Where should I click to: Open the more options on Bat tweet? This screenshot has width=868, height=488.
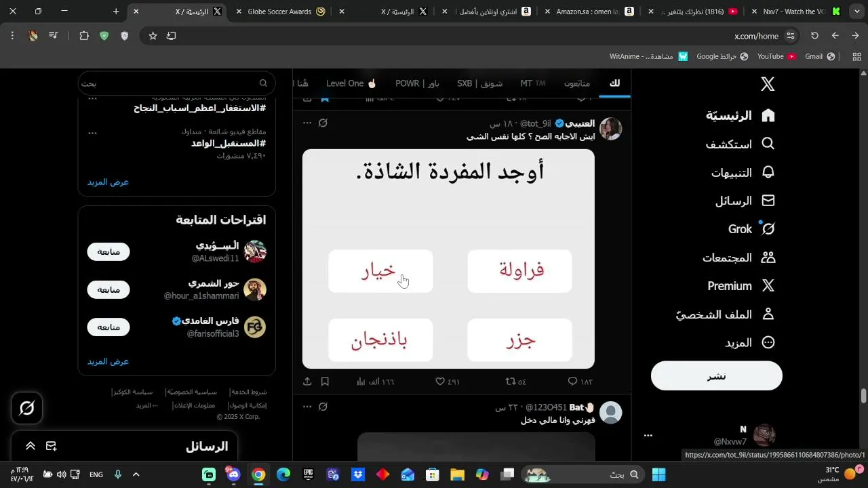[307, 407]
